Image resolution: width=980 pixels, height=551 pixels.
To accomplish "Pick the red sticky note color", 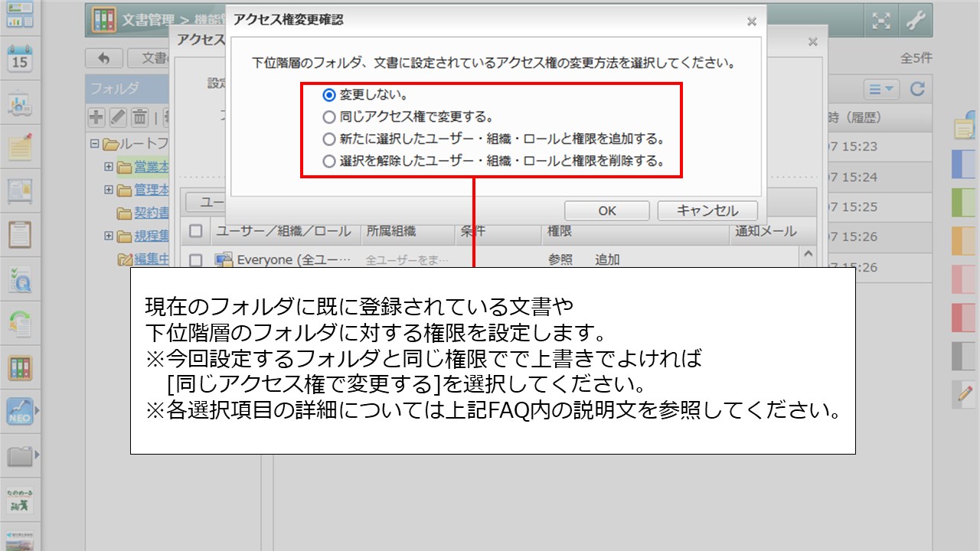I will pos(962,318).
